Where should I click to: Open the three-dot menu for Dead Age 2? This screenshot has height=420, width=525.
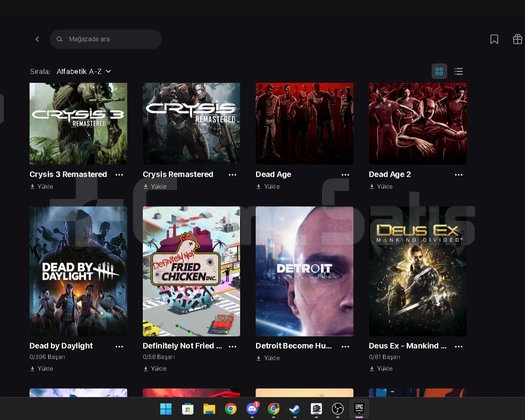click(458, 174)
